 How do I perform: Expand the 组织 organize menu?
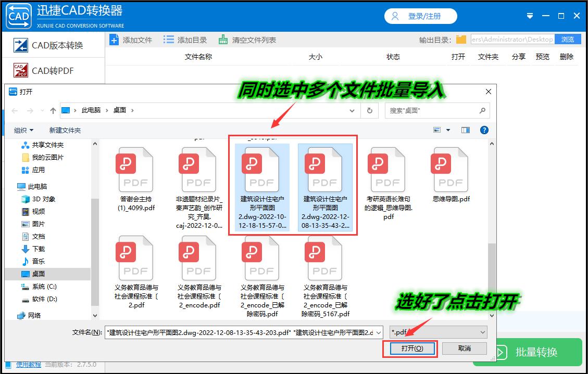(23, 130)
